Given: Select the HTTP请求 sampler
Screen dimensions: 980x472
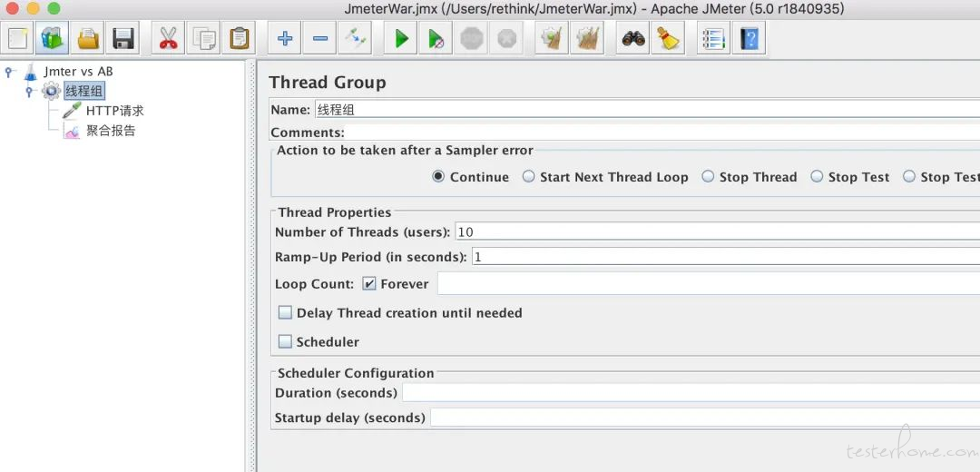Looking at the screenshot, I should point(115,111).
